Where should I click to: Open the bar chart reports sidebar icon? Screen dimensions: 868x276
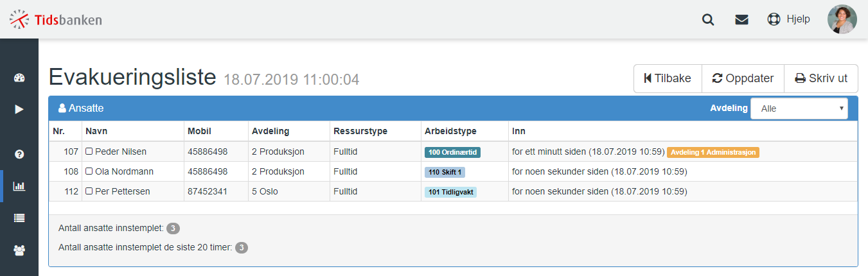tap(19, 186)
